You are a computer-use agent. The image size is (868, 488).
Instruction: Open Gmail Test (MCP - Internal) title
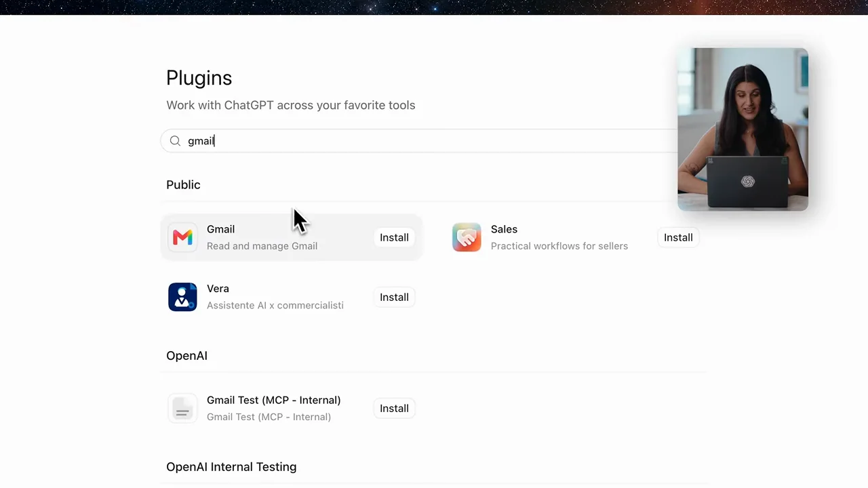pos(273,400)
